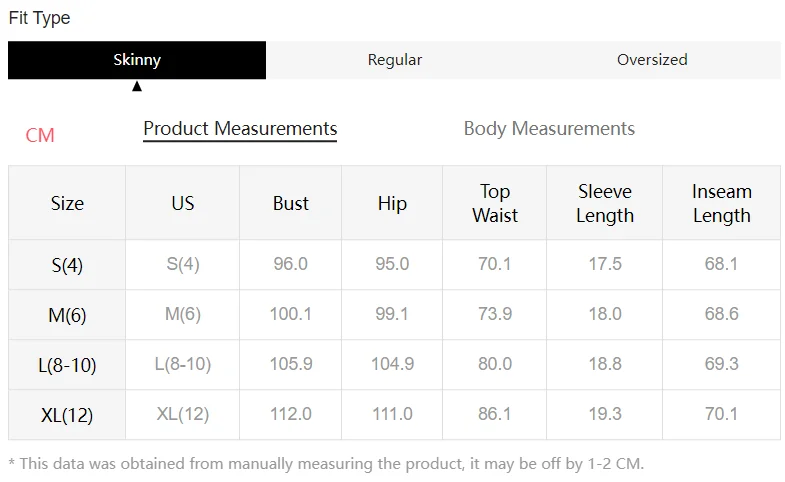Select the Skinny fit type tab

(x=137, y=60)
